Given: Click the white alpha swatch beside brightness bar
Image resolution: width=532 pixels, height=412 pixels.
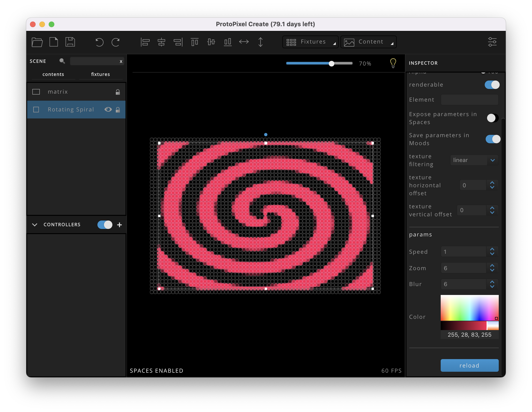Looking at the screenshot, I should pos(493,326).
